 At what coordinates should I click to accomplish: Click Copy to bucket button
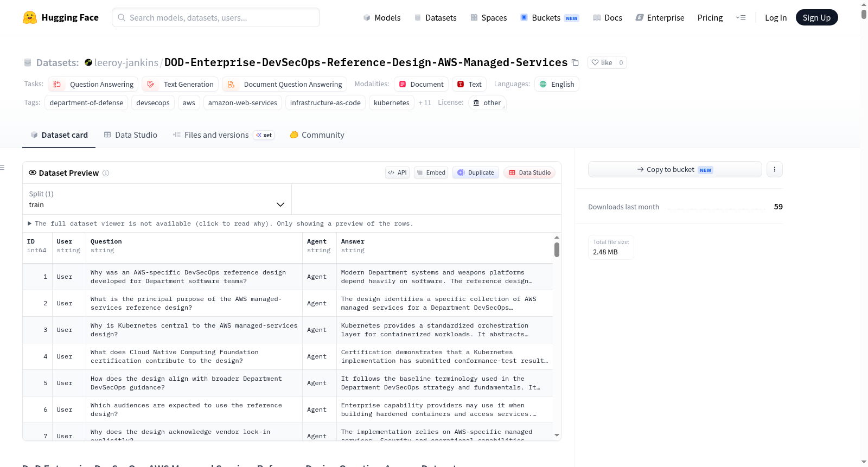coord(675,169)
